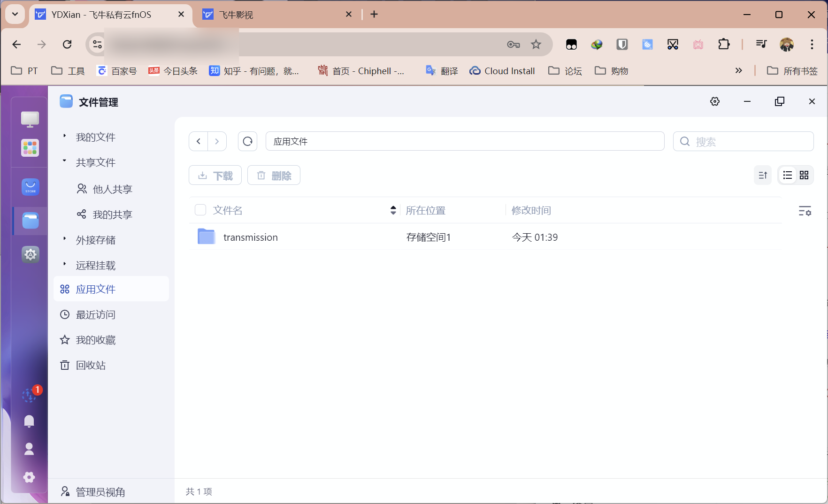The image size is (828, 504).
Task: Open the task icon with red badge
Action: point(30,395)
